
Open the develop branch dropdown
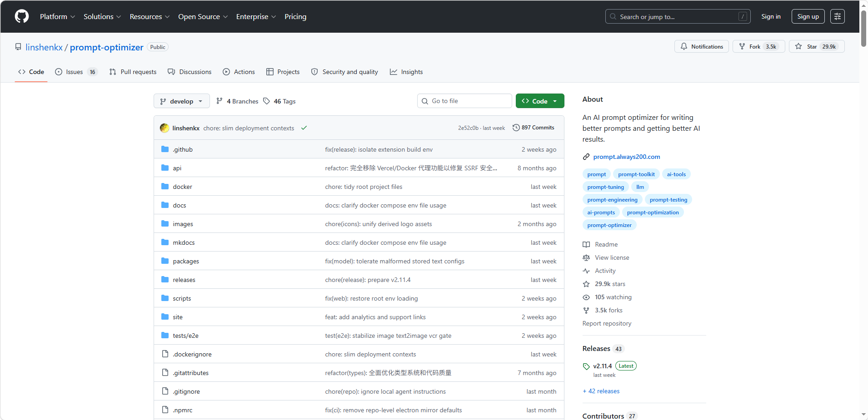coord(182,101)
